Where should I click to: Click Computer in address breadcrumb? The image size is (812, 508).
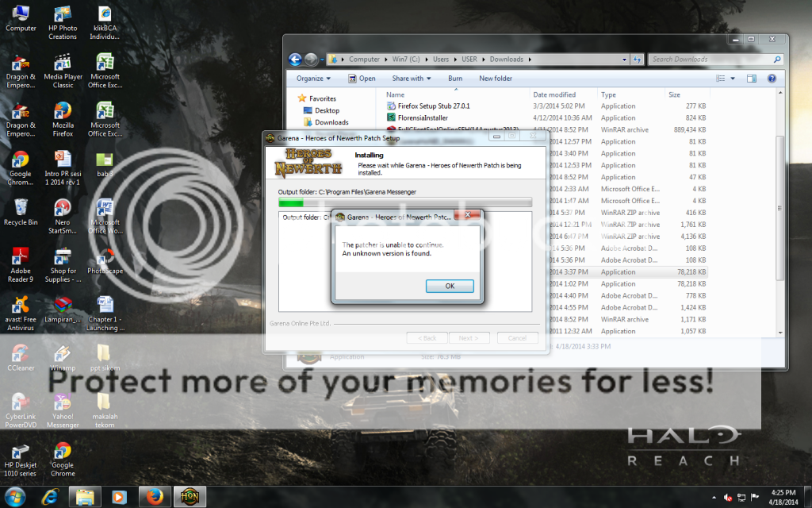click(364, 60)
